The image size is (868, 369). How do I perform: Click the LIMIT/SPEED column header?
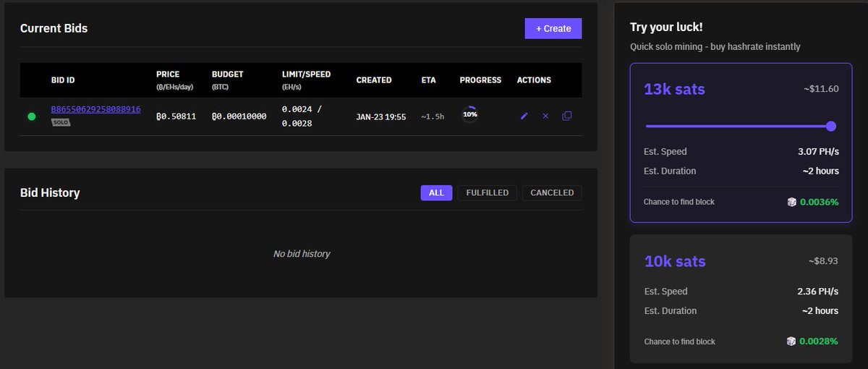coord(306,80)
